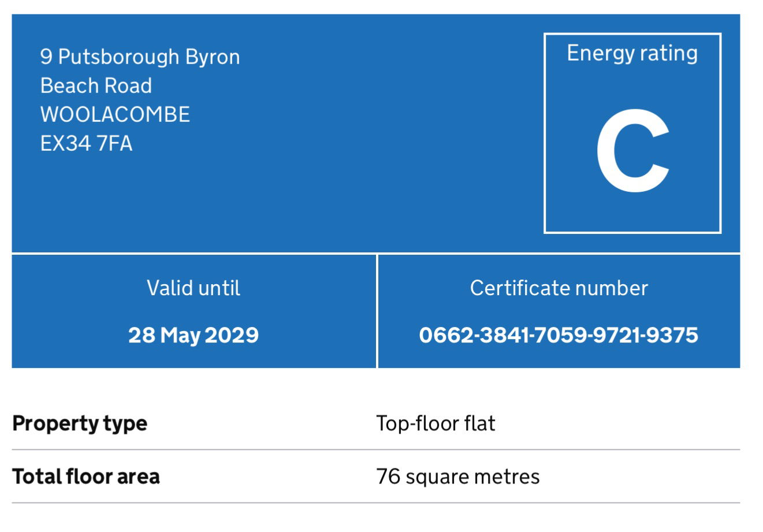Select certificate number 0662-3841-7059-9721-9375

click(559, 335)
